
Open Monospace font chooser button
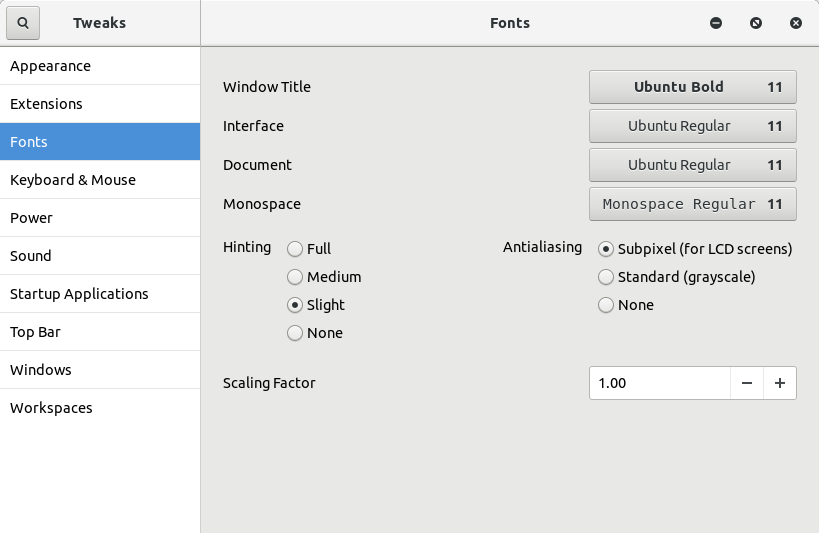(x=692, y=204)
